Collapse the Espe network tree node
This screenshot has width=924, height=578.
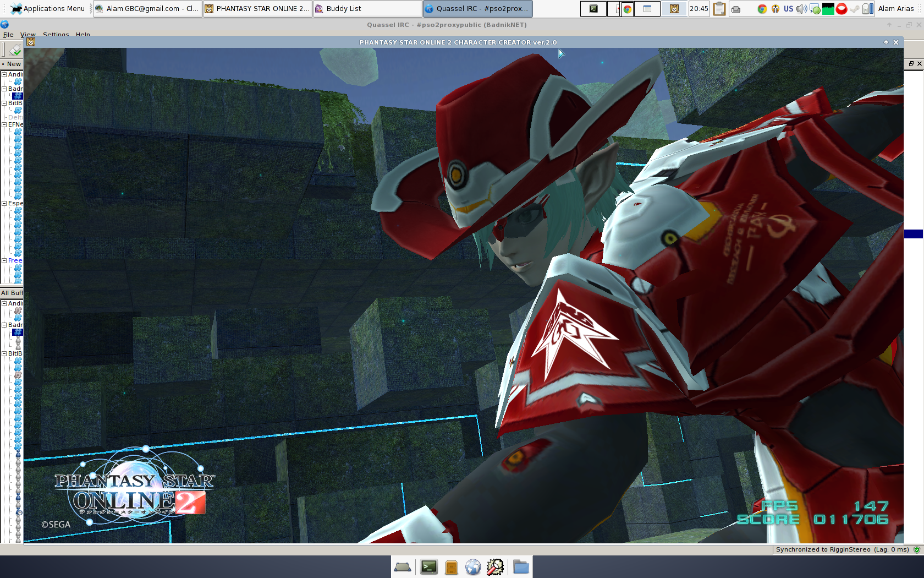[4, 203]
